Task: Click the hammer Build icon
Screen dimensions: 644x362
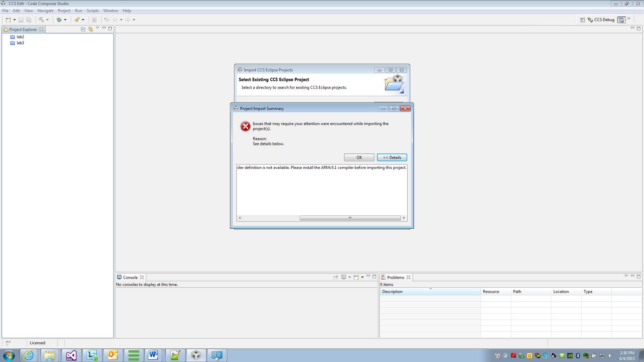Action: (41, 20)
